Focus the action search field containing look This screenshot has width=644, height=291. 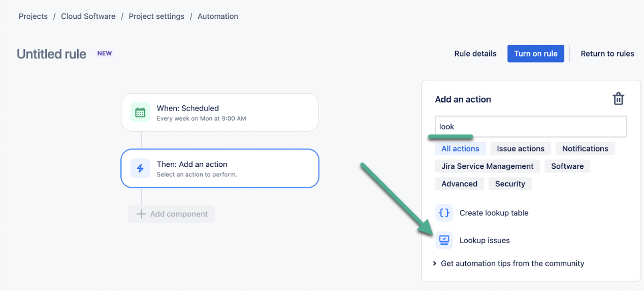pyautogui.click(x=531, y=127)
